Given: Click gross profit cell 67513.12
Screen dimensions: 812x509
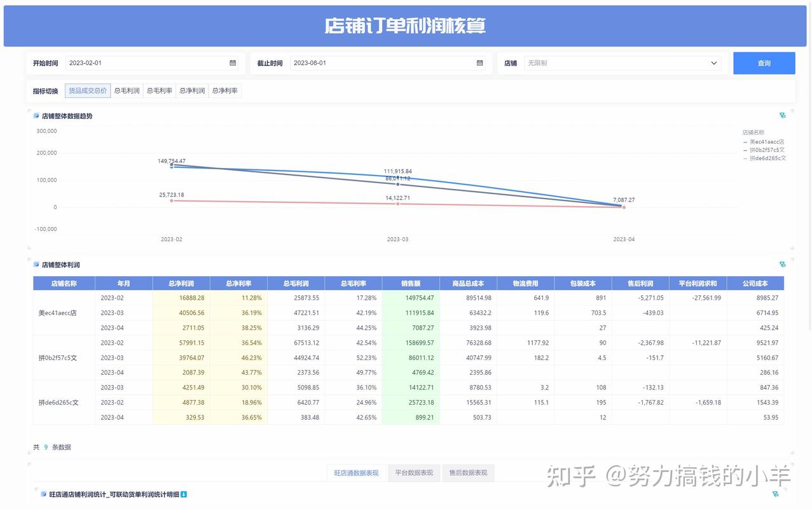Looking at the screenshot, I should coord(296,343).
